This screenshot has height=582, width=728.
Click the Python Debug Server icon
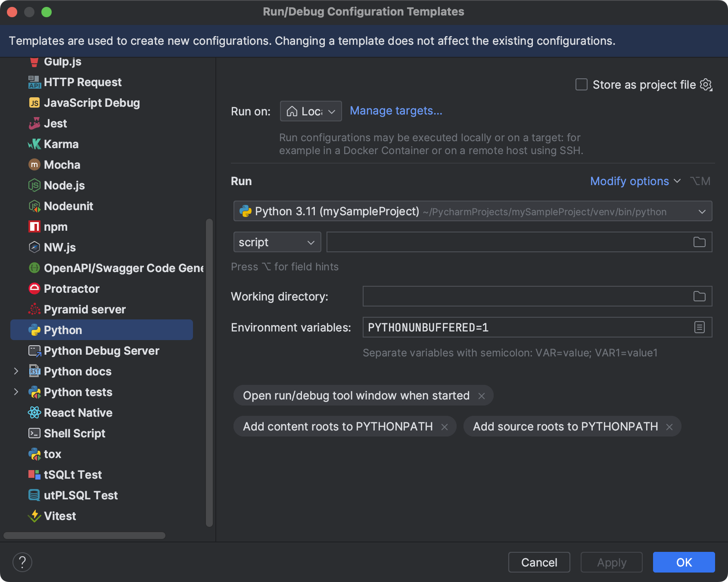(34, 351)
